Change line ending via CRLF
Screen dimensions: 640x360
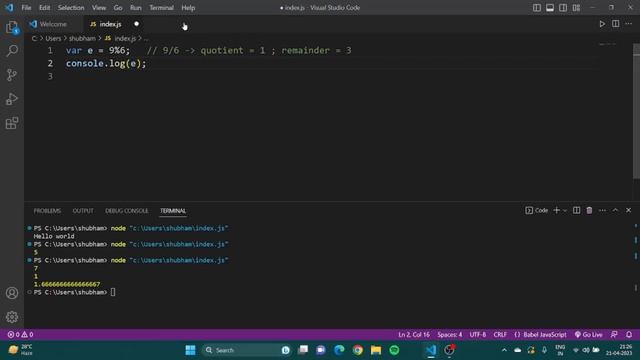[500, 335]
